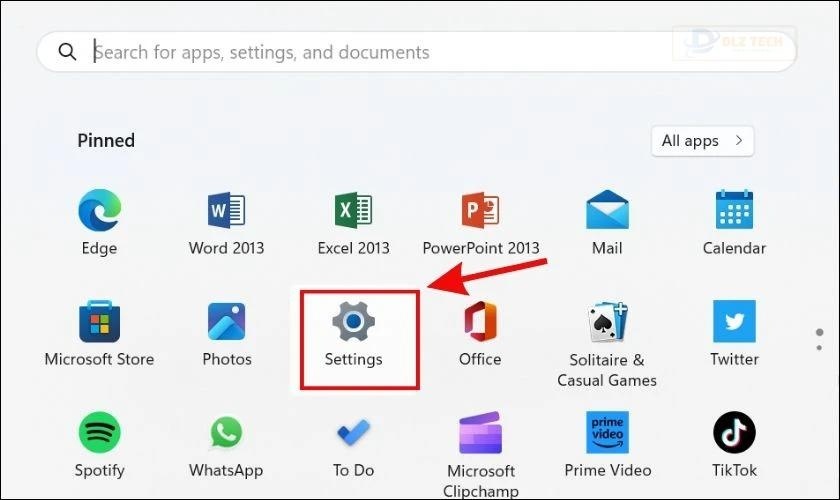Open the Twitter app
Screen dimensions: 840x500
point(734,322)
